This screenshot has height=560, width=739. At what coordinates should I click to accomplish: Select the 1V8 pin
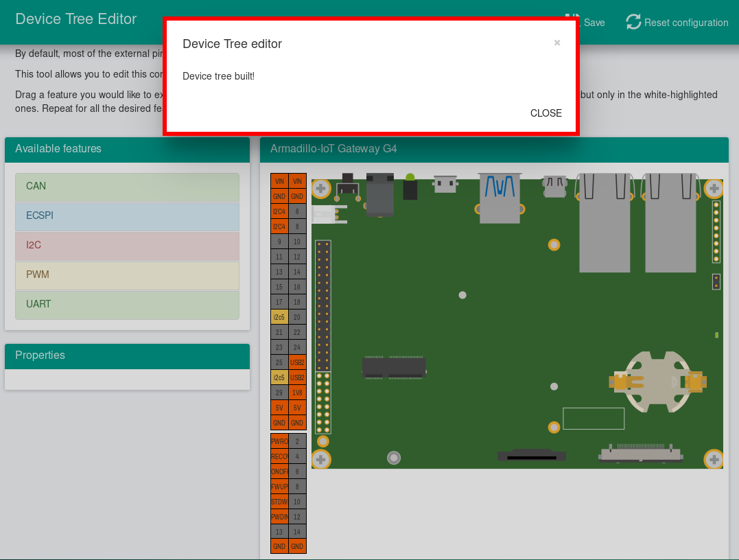(297, 393)
